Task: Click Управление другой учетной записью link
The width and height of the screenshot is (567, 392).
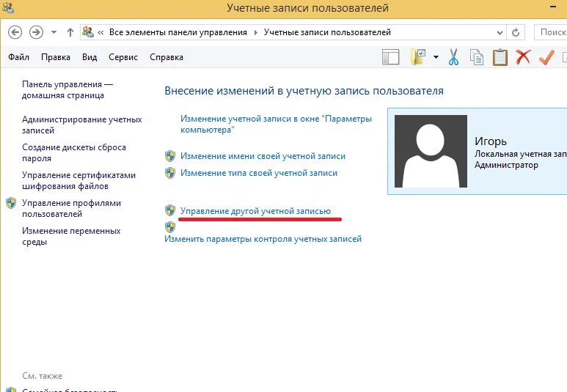Action: coord(256,211)
